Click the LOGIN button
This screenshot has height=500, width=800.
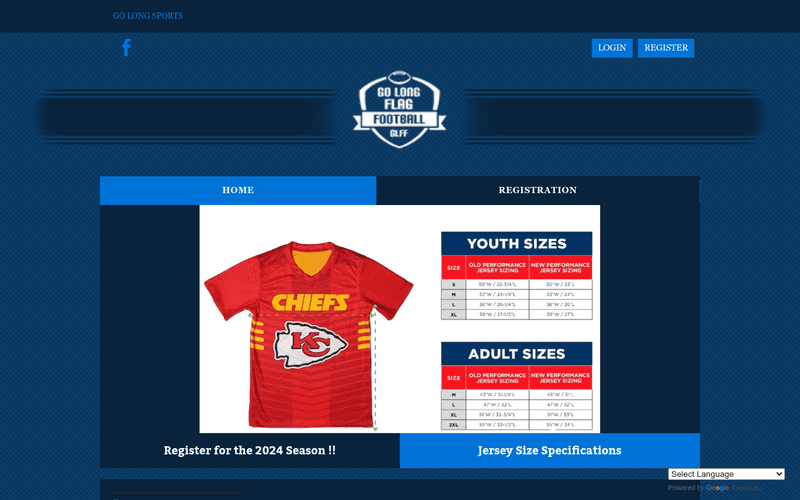[612, 48]
